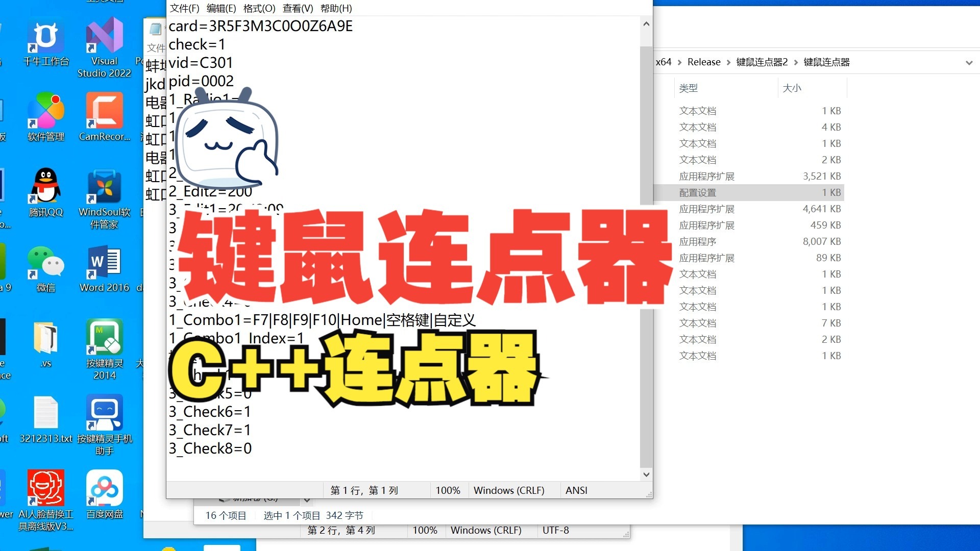Launch AI人脸替换工具 desktop shortcut
The height and width of the screenshot is (551, 980).
click(x=46, y=500)
